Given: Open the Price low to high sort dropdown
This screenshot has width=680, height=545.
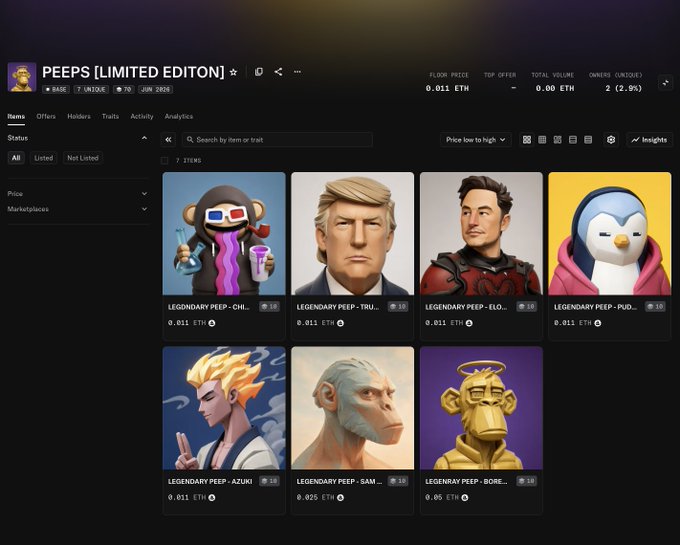Looking at the screenshot, I should 476,140.
